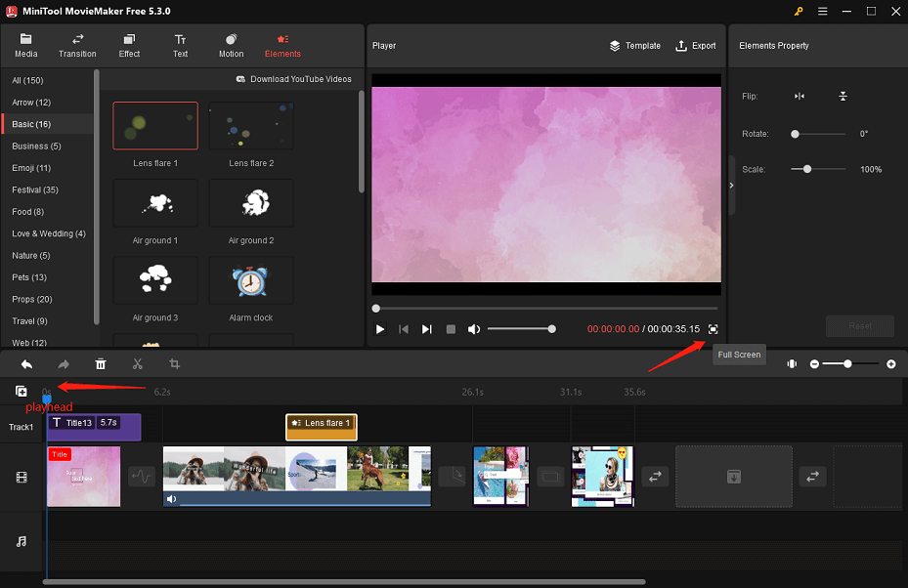Click the transition icon after the glasses clip

point(655,477)
